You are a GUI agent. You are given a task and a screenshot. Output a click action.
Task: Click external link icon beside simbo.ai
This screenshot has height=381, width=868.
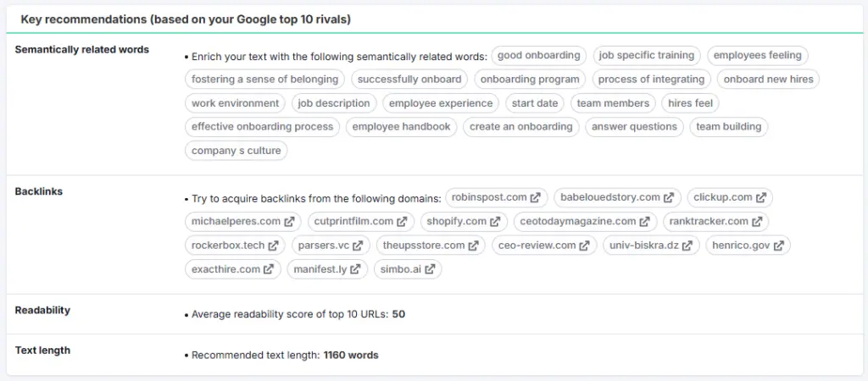tap(430, 269)
